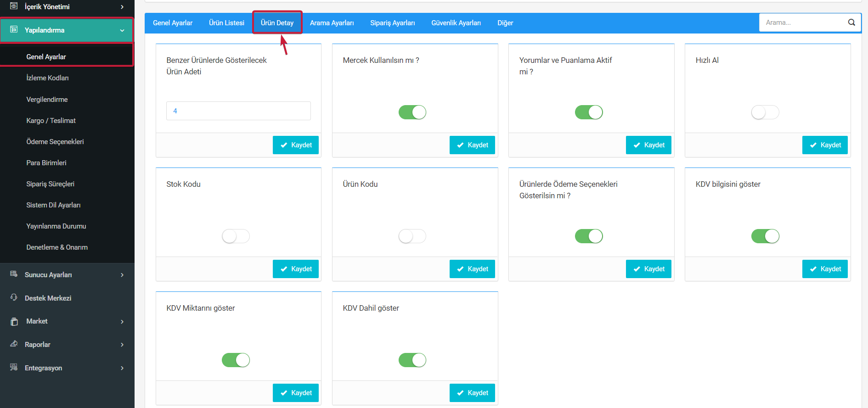Click the Destek Merkezi headset icon
Image resolution: width=868 pixels, height=408 pixels.
14,297
